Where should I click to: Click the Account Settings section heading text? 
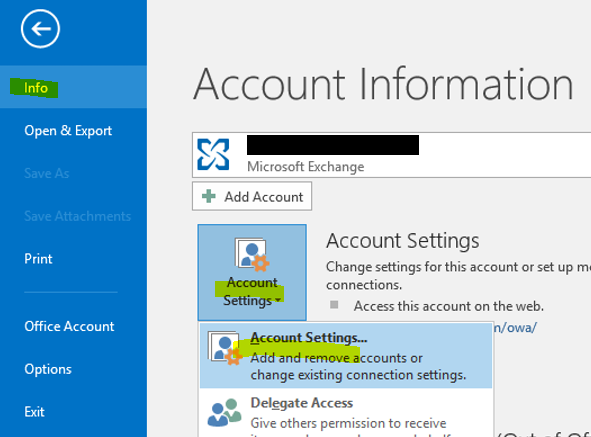pos(403,241)
